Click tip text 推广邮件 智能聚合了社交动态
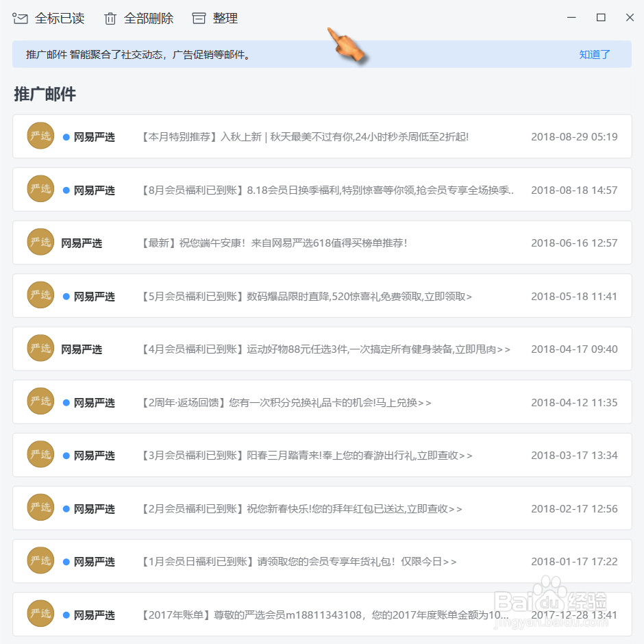644x644 pixels. pyautogui.click(x=138, y=55)
